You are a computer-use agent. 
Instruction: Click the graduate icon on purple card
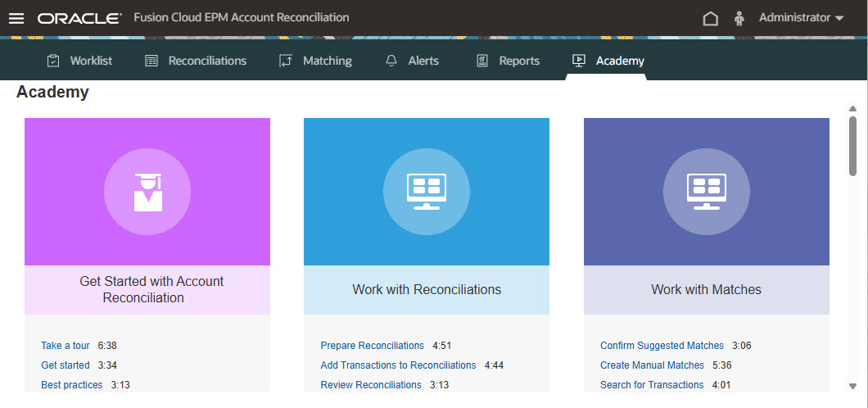pos(147,192)
